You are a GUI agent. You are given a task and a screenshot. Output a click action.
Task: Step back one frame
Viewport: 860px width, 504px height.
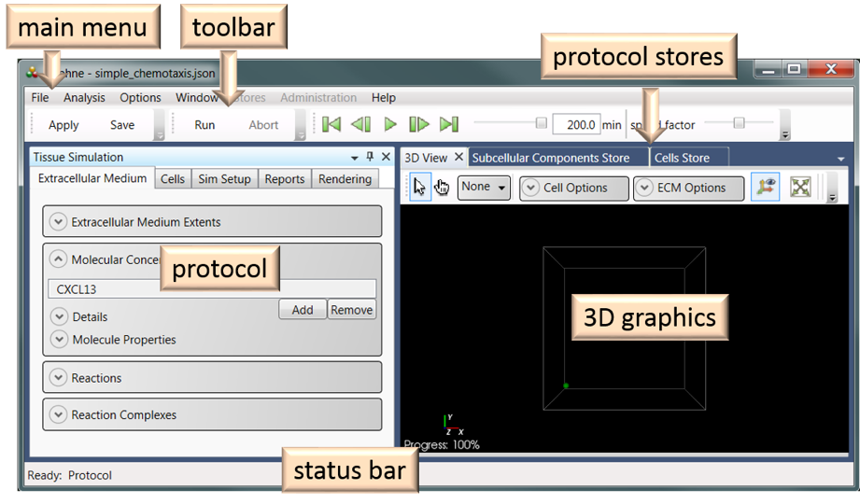point(360,124)
